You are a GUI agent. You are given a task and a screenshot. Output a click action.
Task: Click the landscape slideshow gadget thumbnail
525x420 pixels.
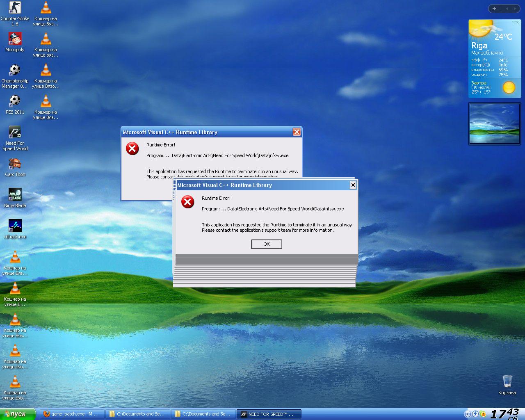click(494, 123)
